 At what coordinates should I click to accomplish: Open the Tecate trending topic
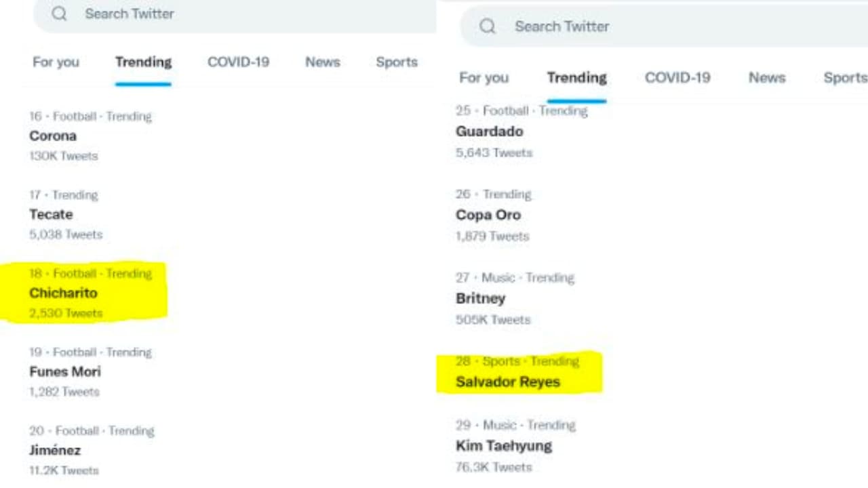51,214
